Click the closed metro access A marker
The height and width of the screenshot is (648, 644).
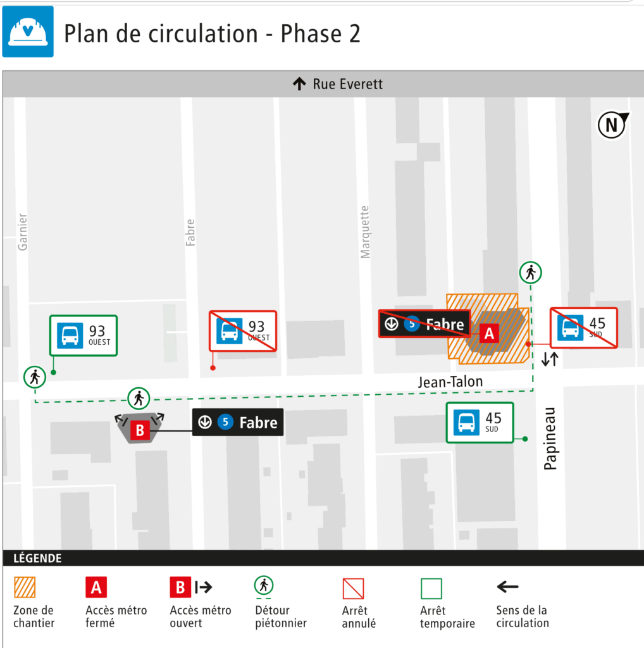[489, 333]
